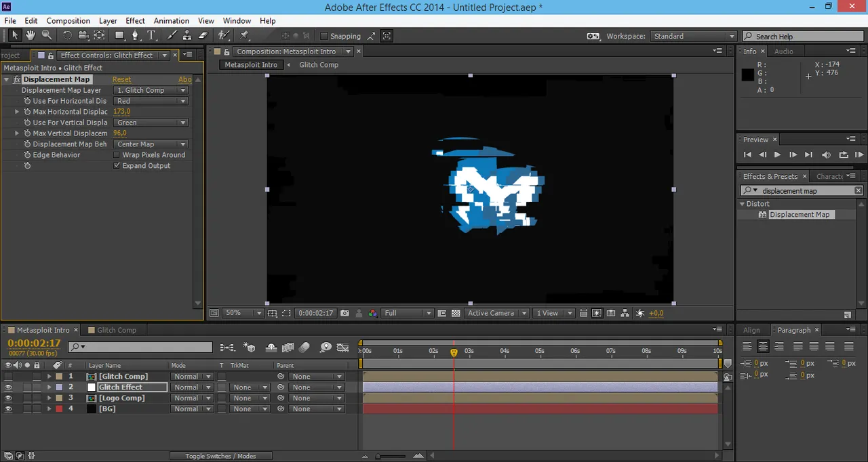
Task: Open the Layer menu
Action: pos(108,21)
